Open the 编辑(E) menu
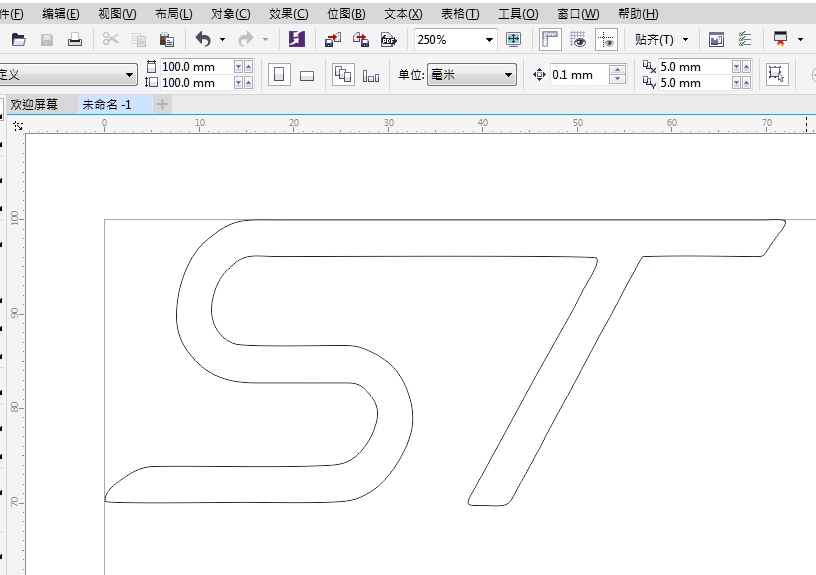Screen dimensions: 816x575 61,14
